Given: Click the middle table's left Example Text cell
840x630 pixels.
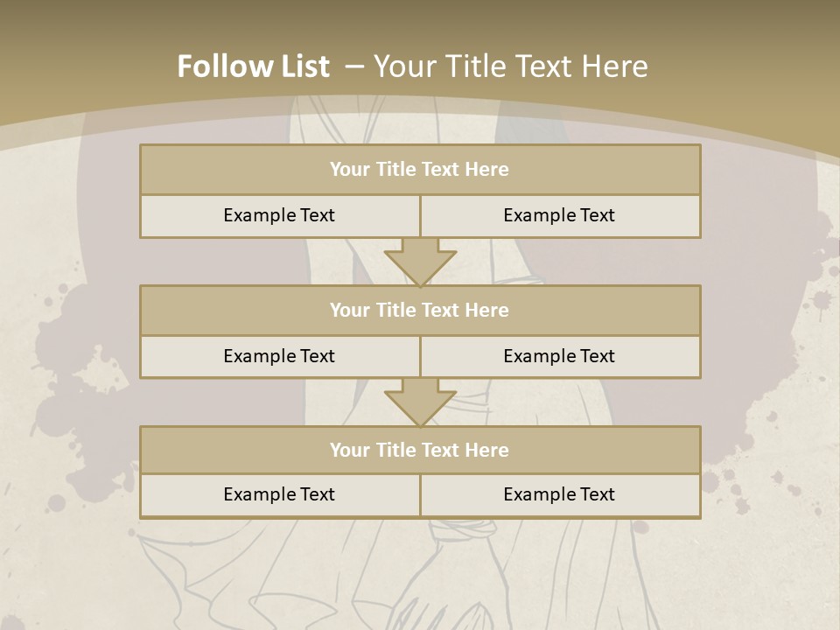Looking at the screenshot, I should coord(279,356).
